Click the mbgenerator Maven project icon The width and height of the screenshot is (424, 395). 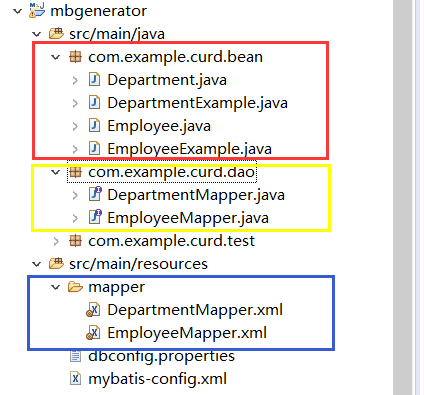(x=37, y=10)
